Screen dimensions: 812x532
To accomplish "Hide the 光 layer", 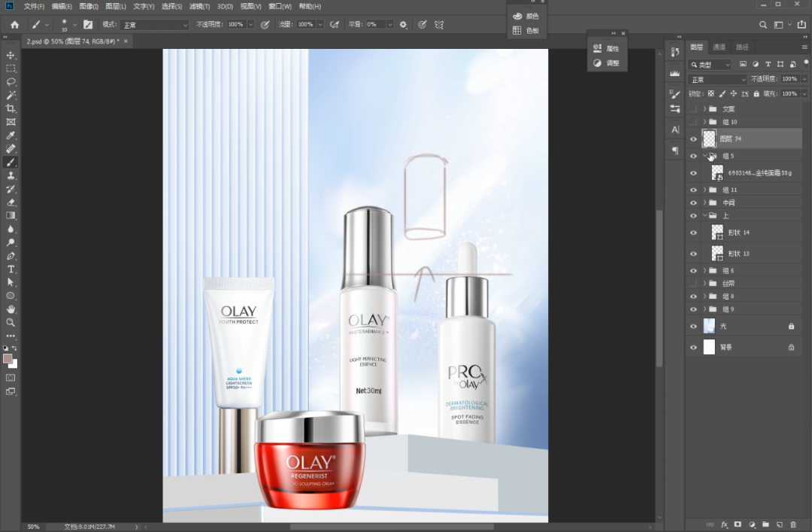I will (693, 327).
